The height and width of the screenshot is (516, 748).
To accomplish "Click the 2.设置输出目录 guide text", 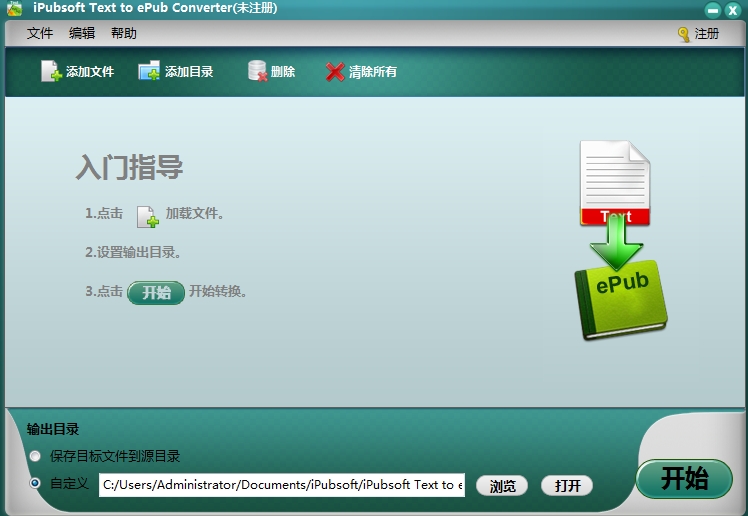I will pyautogui.click(x=133, y=252).
